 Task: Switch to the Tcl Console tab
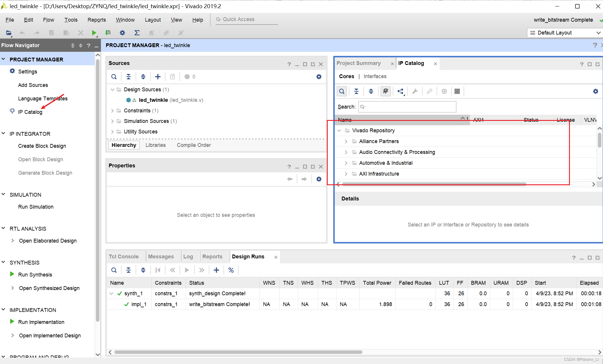(x=124, y=257)
